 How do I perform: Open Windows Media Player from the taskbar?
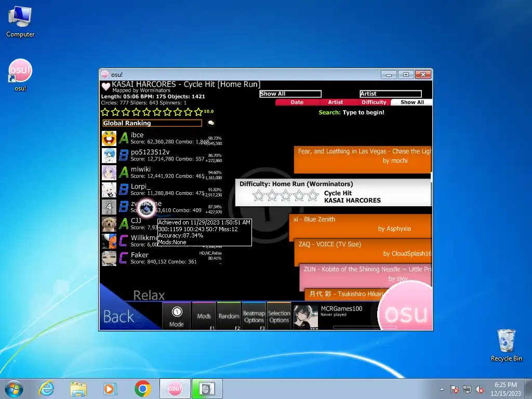coord(110,389)
